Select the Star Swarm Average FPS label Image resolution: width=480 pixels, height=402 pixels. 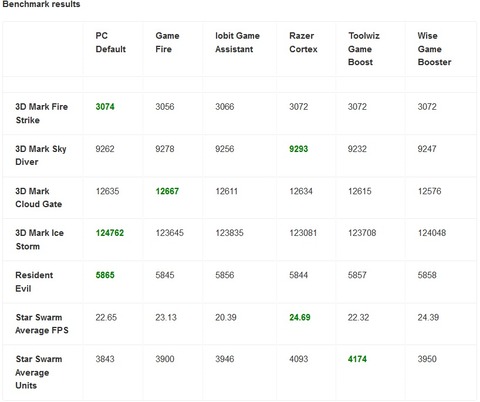[42, 324]
